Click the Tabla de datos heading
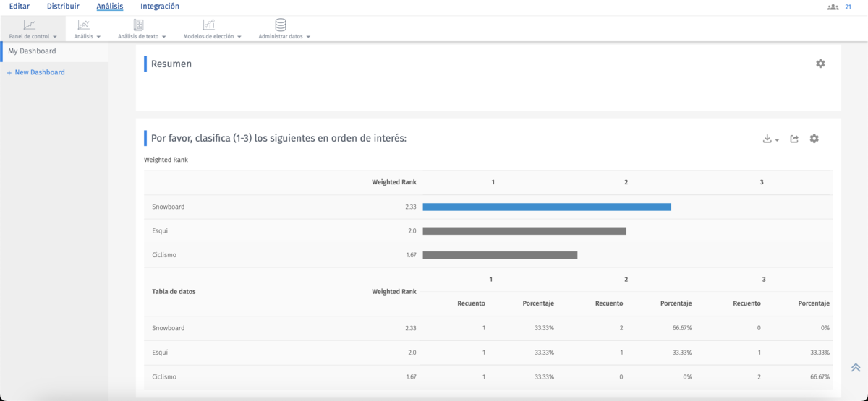The image size is (868, 401). pyautogui.click(x=174, y=292)
